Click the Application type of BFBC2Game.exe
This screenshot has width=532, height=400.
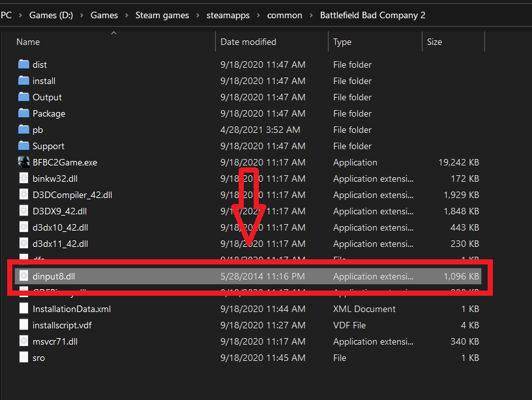(355, 162)
